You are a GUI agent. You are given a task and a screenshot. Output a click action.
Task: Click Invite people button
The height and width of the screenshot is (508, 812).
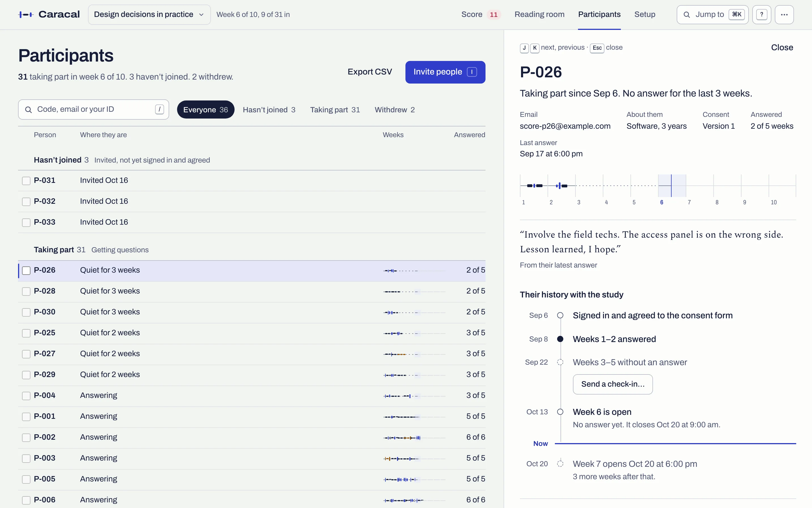(445, 72)
